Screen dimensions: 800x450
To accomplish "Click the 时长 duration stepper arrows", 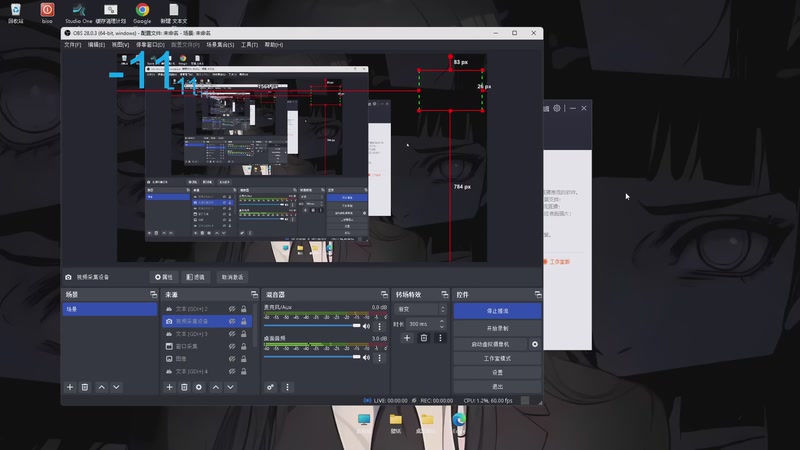I will click(442, 324).
